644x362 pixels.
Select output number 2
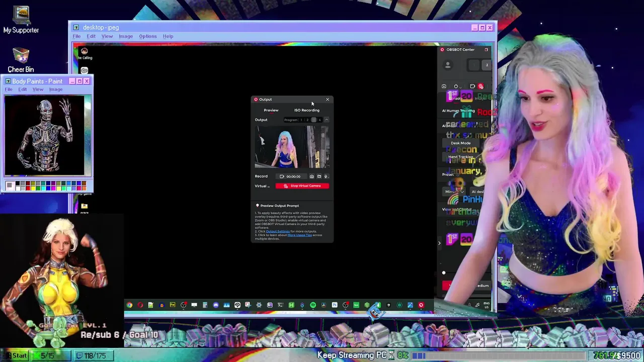click(307, 120)
